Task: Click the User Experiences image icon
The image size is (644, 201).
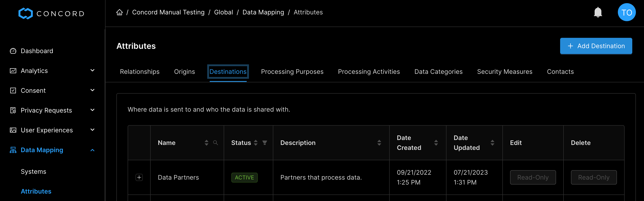Action: (x=13, y=130)
